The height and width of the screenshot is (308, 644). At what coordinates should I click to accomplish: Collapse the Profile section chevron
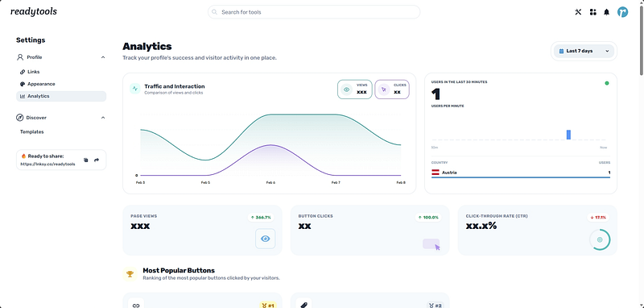tap(103, 57)
